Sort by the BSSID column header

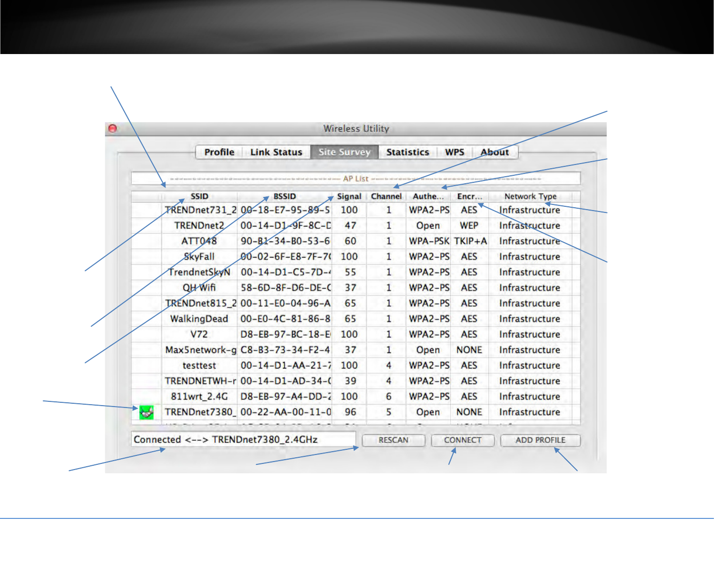(x=285, y=196)
